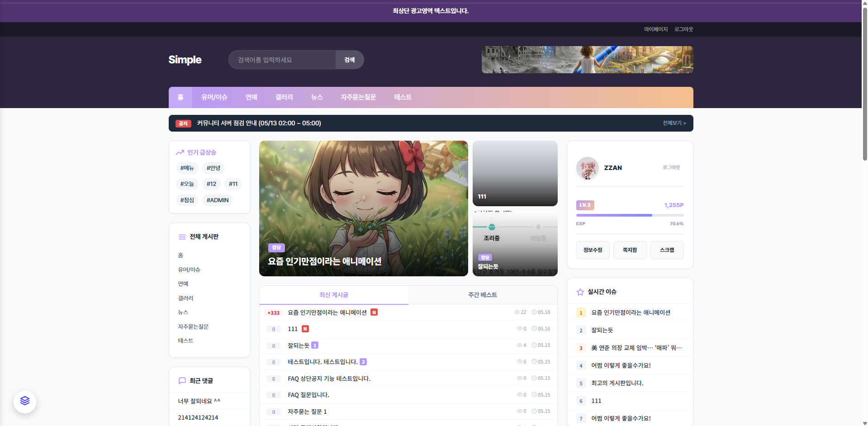Click 로그아웃 in the top bar
868x426 pixels.
pos(684,29)
